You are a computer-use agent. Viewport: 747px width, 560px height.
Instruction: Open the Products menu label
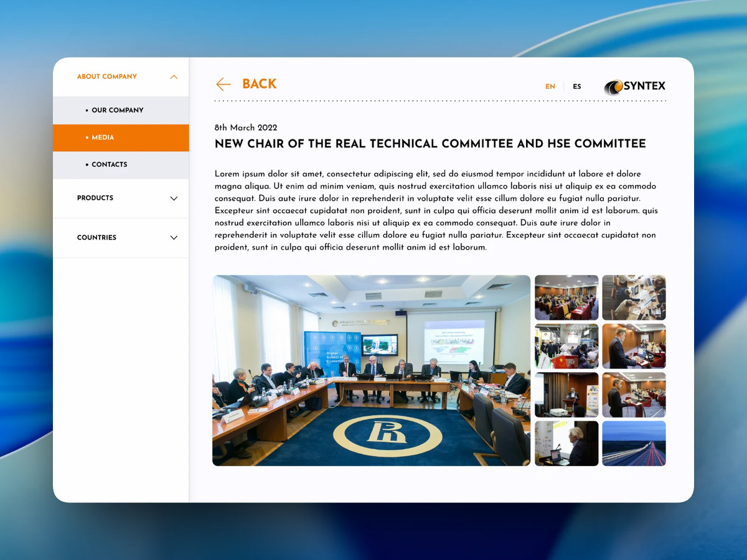(x=95, y=198)
